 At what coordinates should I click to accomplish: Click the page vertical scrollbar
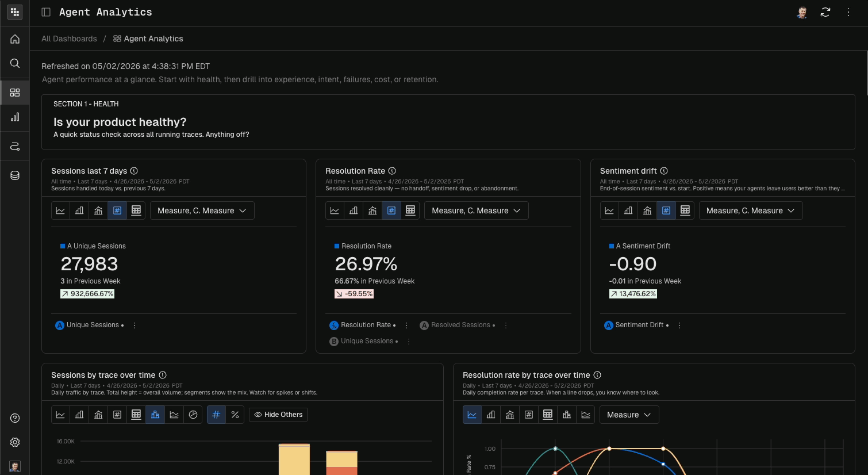point(866,72)
